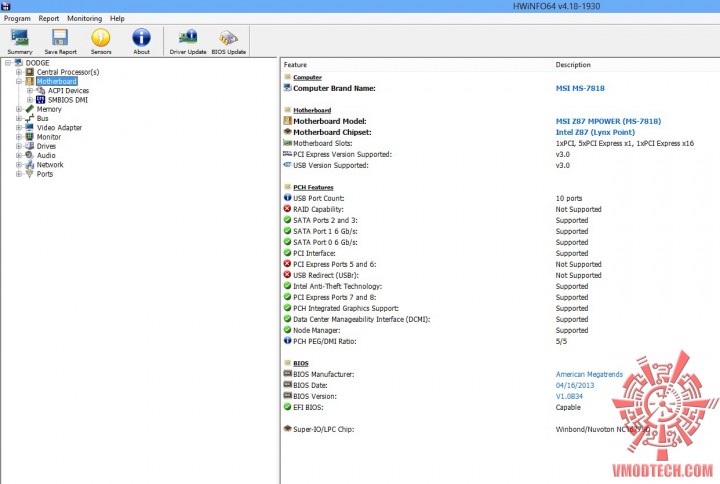Screen dimensions: 720x484
Task: Click the Memory module tree icon
Action: [x=30, y=109]
